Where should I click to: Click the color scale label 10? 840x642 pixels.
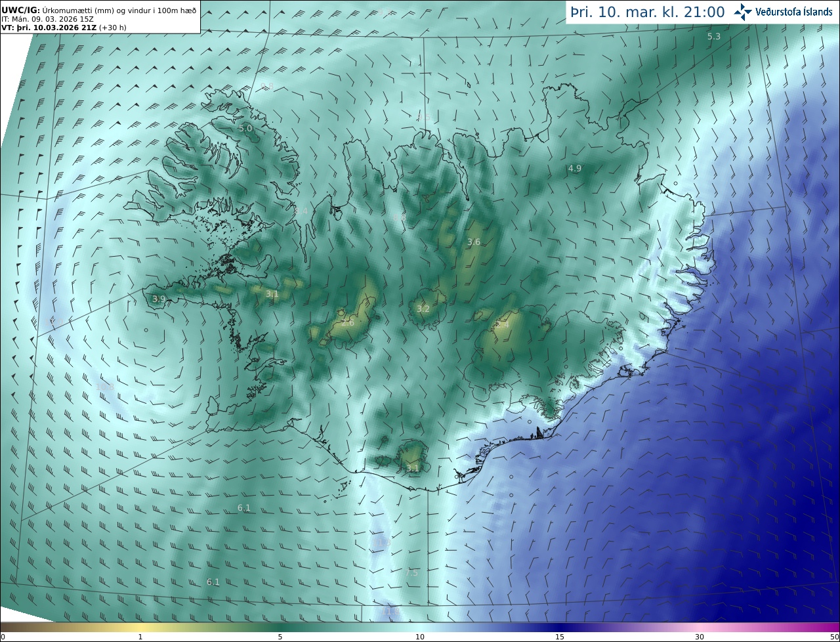click(420, 637)
